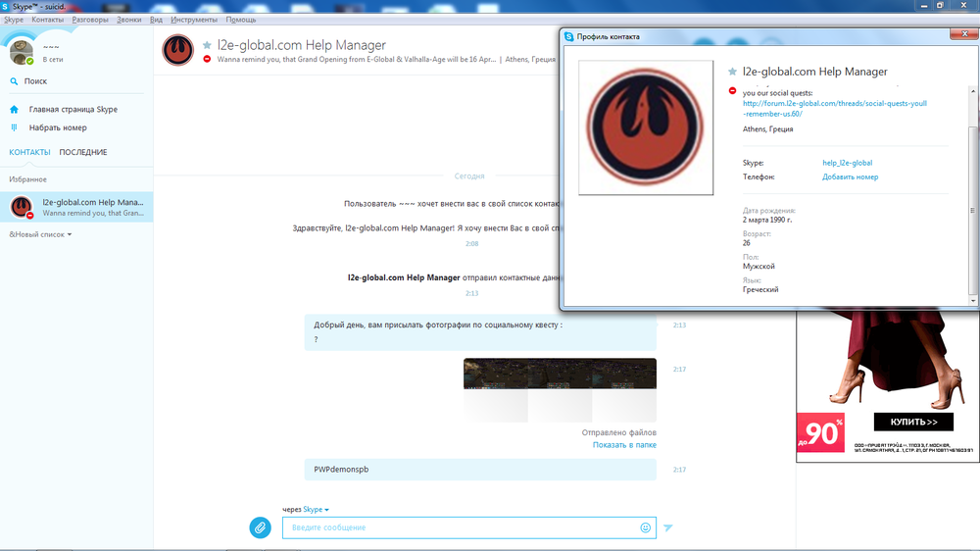Click Показать в папке link

click(624, 445)
